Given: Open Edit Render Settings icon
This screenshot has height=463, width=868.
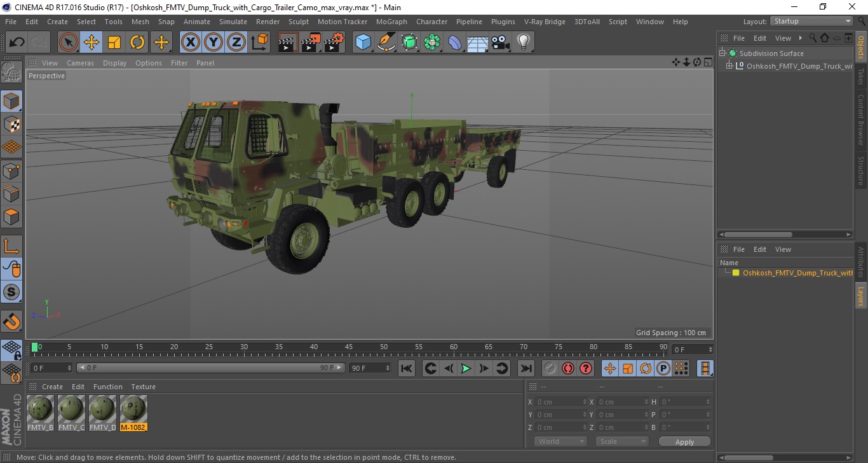Looking at the screenshot, I should pyautogui.click(x=334, y=43).
